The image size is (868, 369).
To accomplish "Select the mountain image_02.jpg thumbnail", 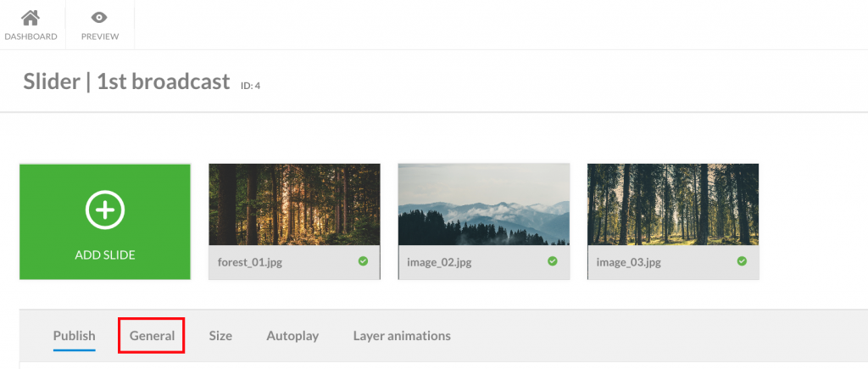I will tap(484, 204).
